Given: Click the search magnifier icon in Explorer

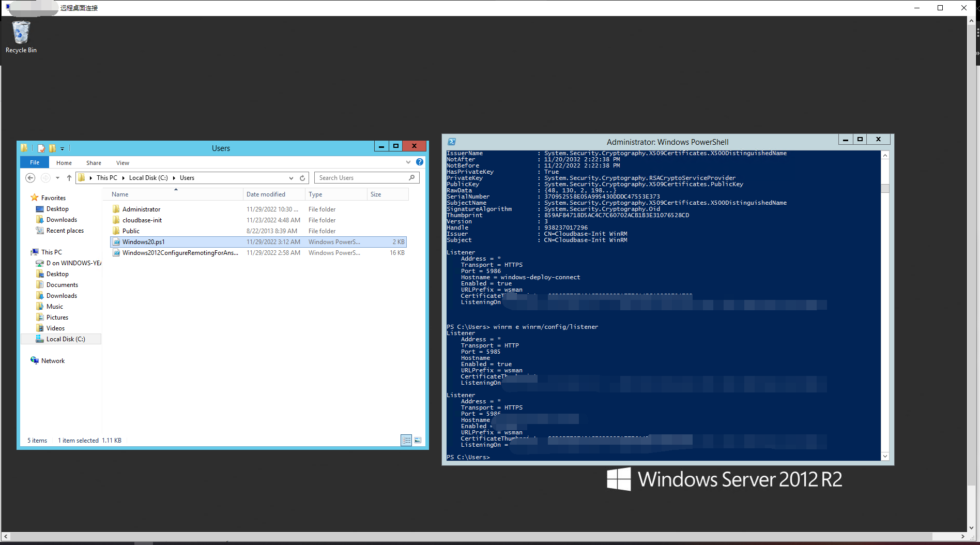Looking at the screenshot, I should [411, 178].
